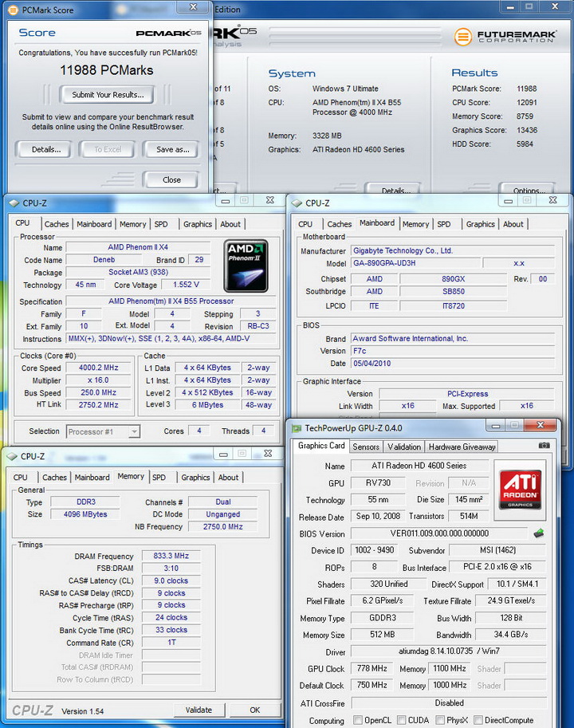
Task: Click the PCMark Score window title icon
Action: [14, 10]
